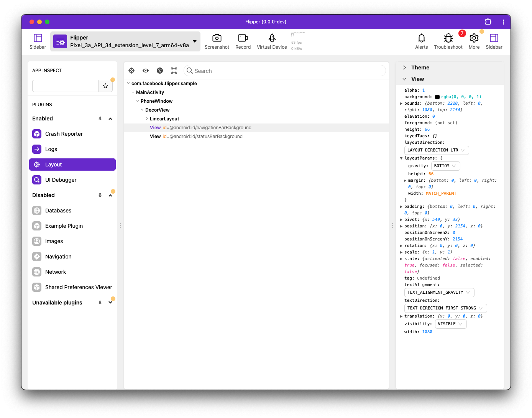Viewport: 532px width, 418px height.
Task: Toggle accessibility mode icon
Action: point(160,71)
